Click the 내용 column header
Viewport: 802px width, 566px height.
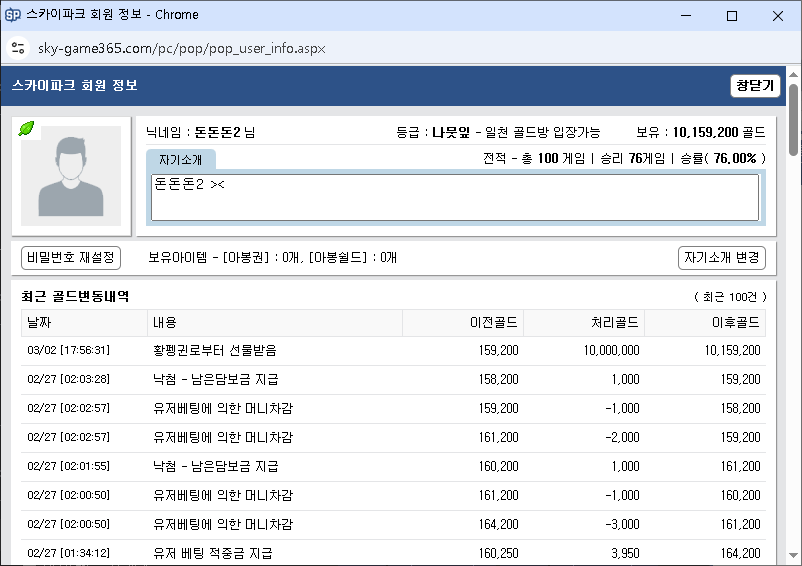(275, 323)
